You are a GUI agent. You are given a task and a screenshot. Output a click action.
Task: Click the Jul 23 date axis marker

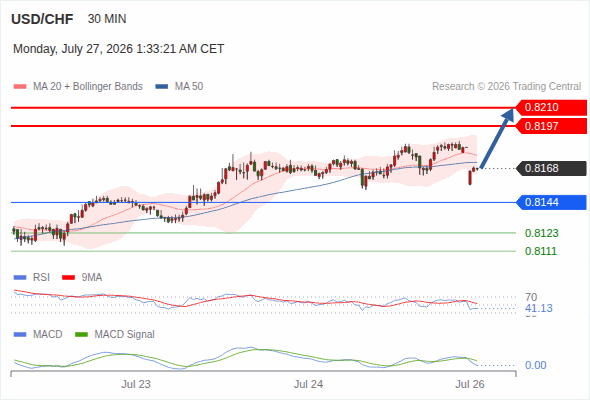(x=136, y=384)
